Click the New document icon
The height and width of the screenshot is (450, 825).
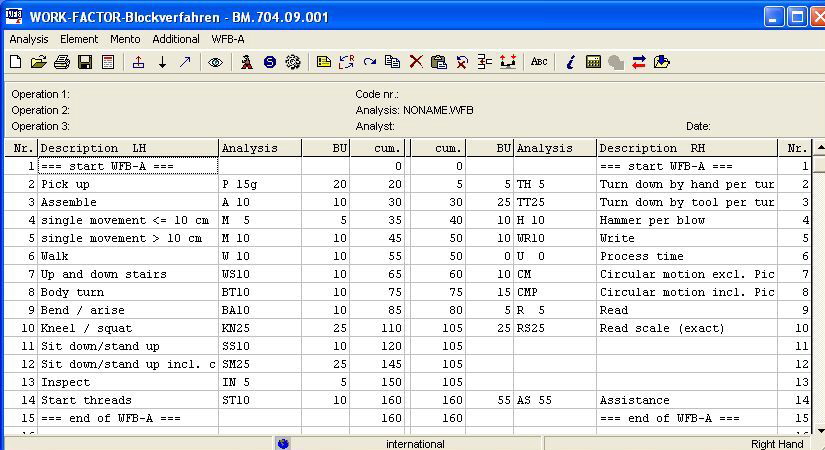[15, 62]
